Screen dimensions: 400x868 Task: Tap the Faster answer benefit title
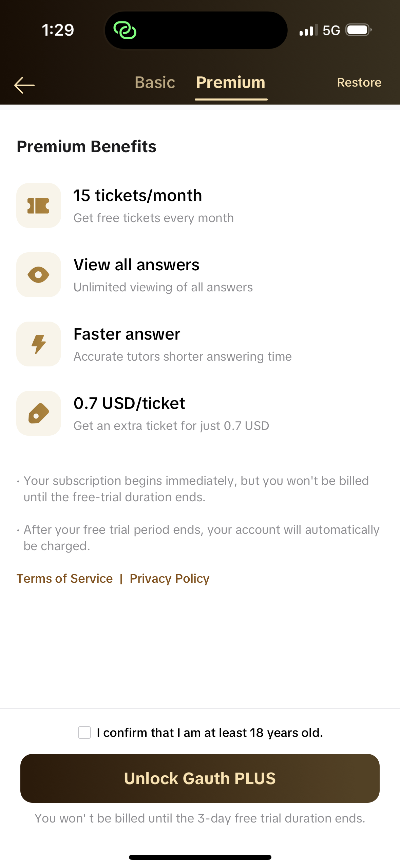(x=127, y=334)
